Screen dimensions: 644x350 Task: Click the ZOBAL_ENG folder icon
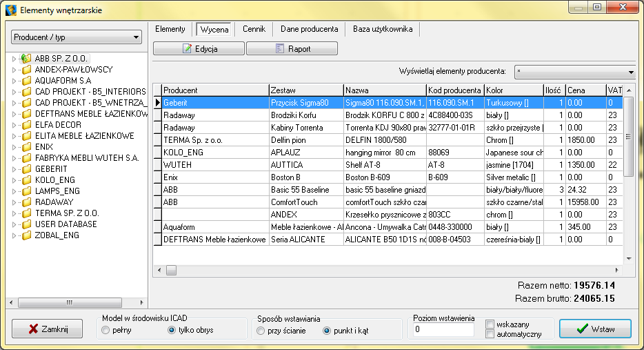coord(26,235)
